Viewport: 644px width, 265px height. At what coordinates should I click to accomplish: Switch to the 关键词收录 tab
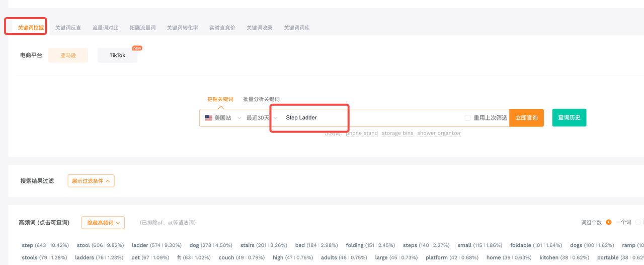pyautogui.click(x=260, y=28)
